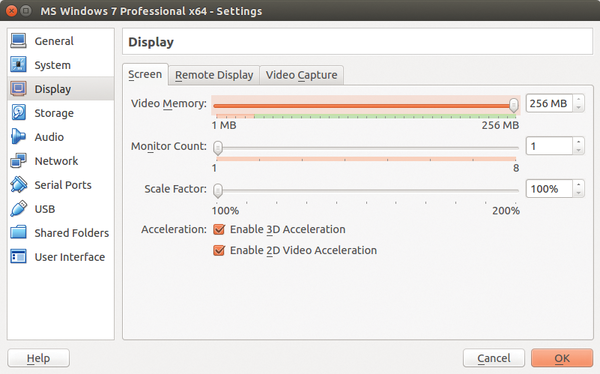
Task: Select the Shared Folders icon
Action: [x=18, y=233]
